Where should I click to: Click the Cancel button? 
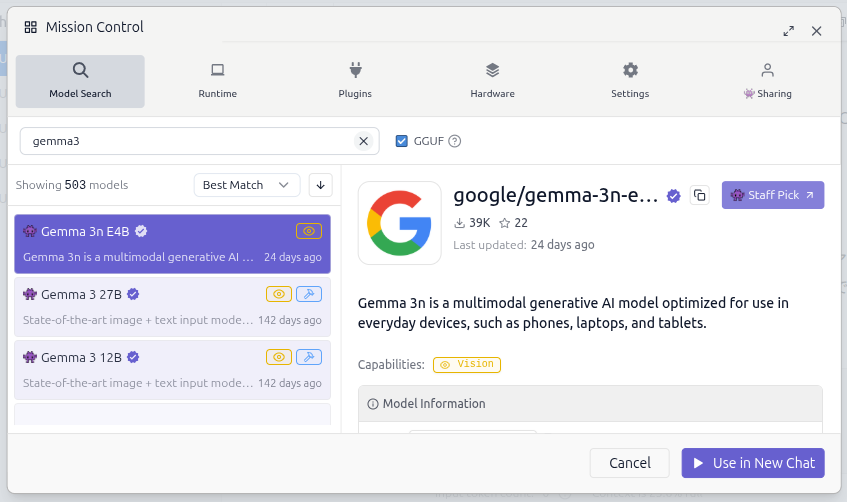(629, 463)
